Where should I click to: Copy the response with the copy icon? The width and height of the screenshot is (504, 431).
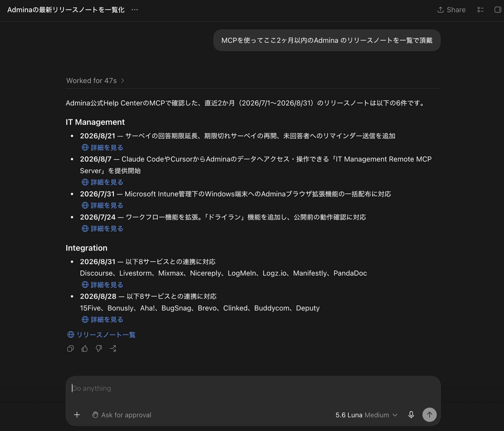coord(70,349)
